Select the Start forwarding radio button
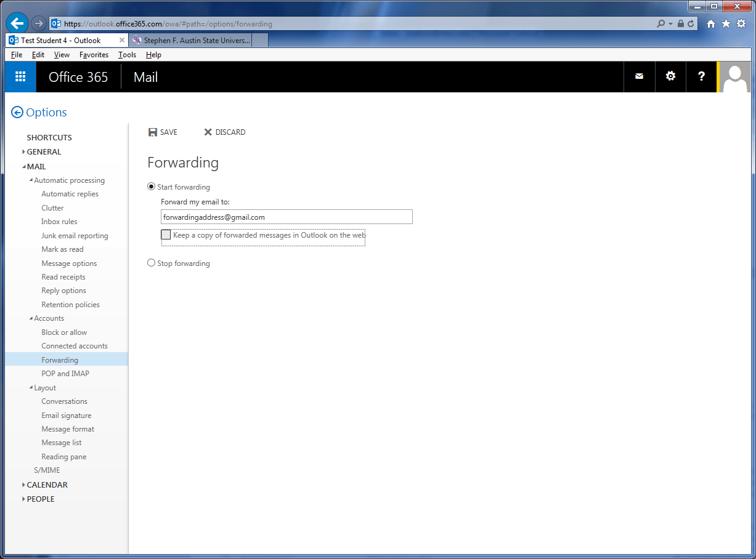The height and width of the screenshot is (559, 756). tap(152, 187)
